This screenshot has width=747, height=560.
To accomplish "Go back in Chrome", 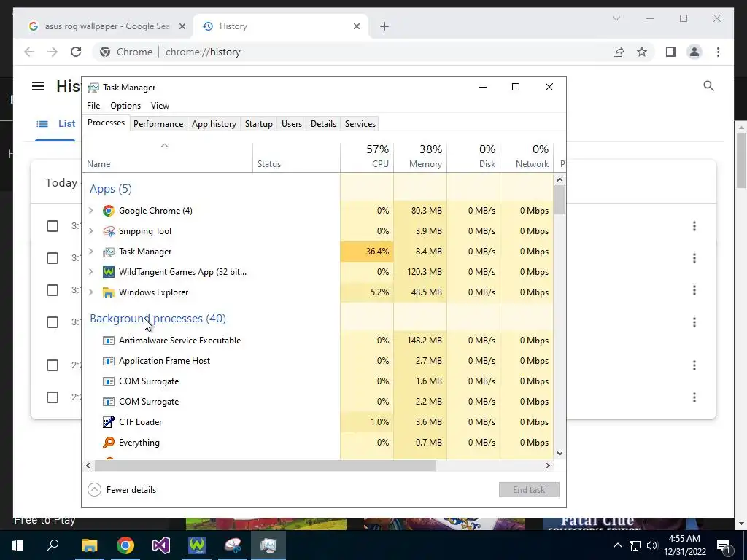I will (29, 52).
